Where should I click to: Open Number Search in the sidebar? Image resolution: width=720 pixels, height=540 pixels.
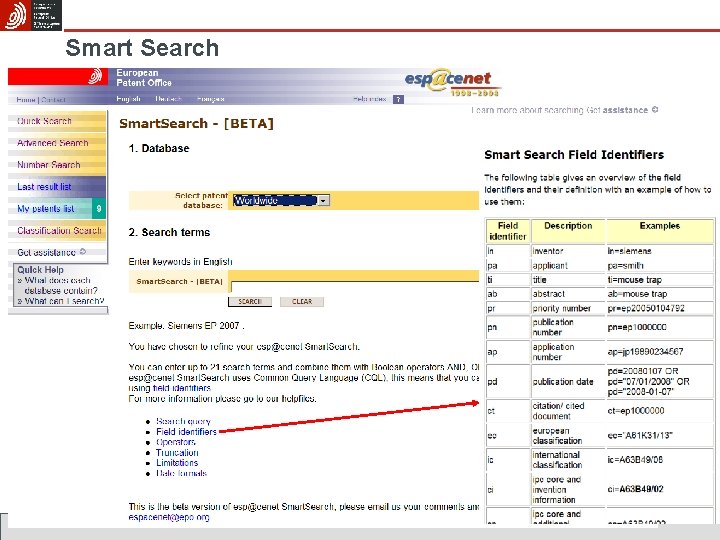point(49,165)
